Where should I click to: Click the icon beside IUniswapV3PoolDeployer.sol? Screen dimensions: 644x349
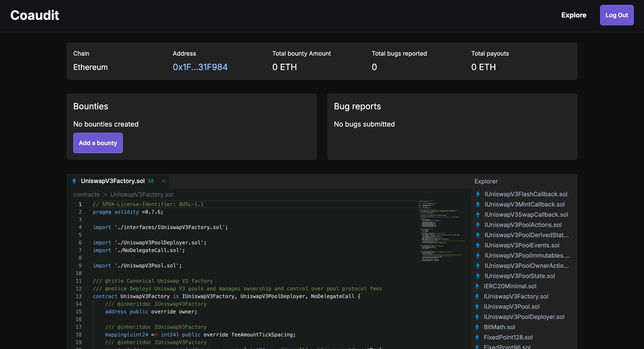(477, 317)
